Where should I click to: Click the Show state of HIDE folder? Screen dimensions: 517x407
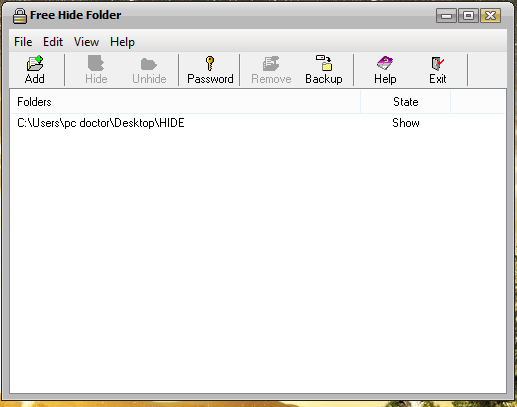(x=406, y=123)
